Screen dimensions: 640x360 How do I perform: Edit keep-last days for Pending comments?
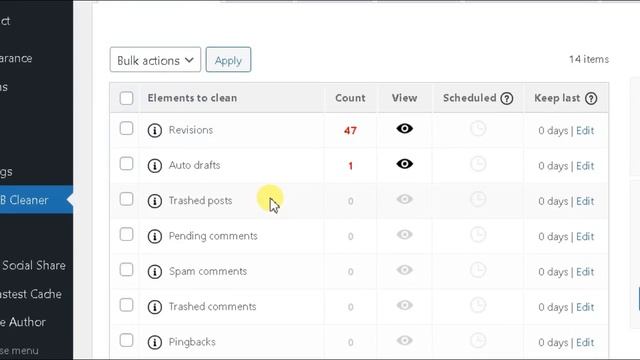585,236
